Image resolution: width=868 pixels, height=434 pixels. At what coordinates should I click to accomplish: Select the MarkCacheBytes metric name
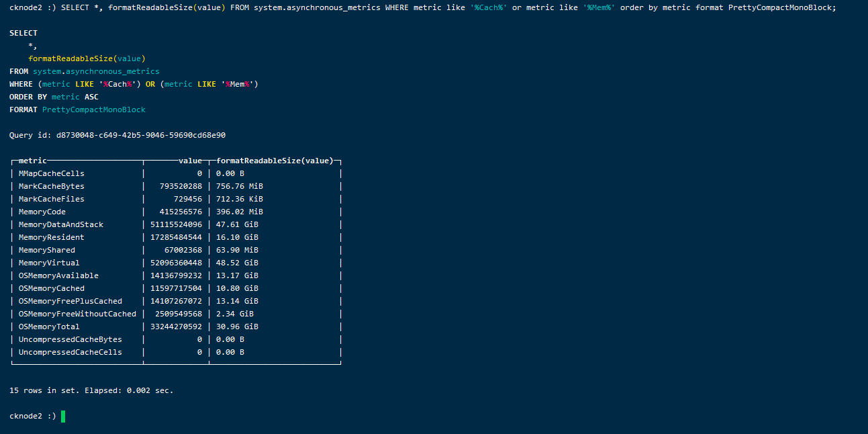52,186
